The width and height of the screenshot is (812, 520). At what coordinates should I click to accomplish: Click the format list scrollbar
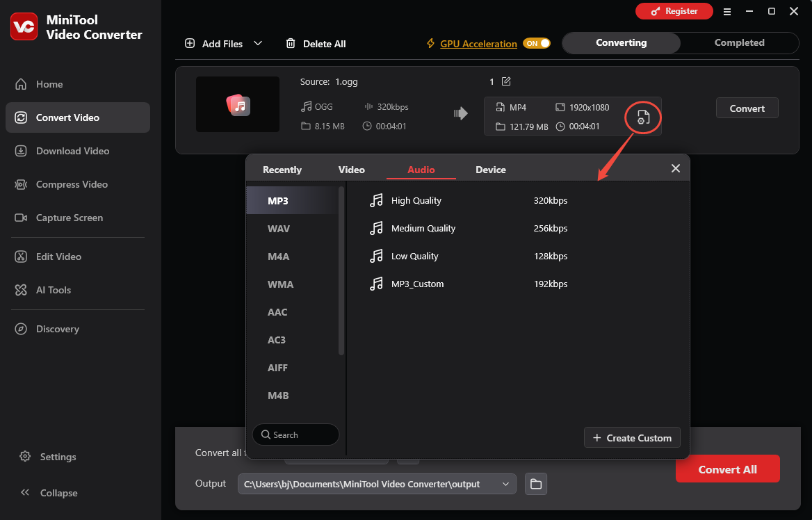pos(341,271)
